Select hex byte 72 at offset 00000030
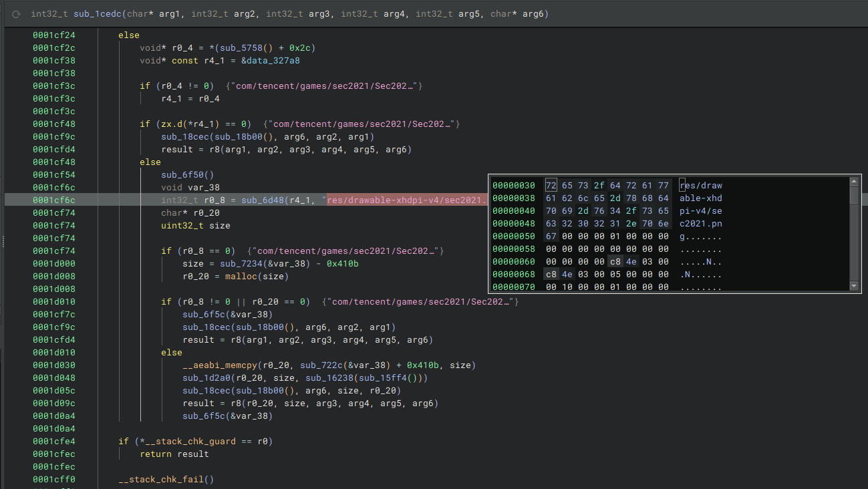This screenshot has width=868, height=489. (x=551, y=185)
